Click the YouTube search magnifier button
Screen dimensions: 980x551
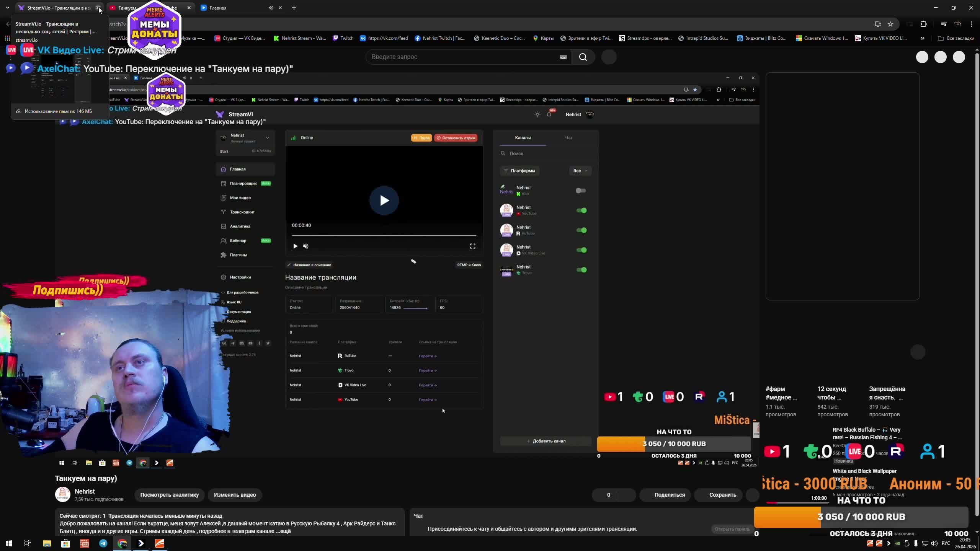(x=583, y=57)
